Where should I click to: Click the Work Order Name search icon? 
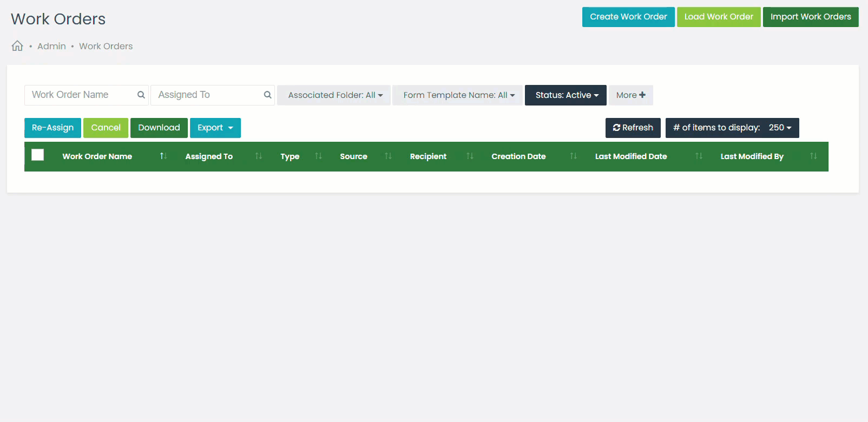tap(141, 95)
